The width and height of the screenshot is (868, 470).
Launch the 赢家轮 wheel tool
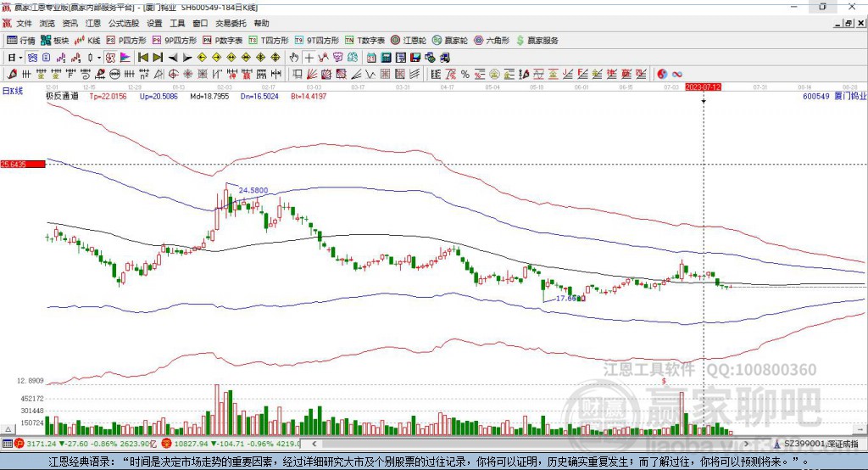(449, 41)
